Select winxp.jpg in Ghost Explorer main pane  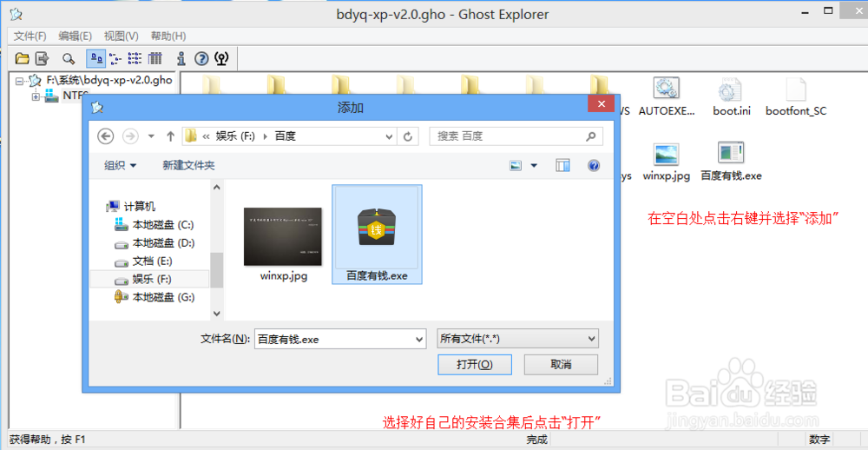pyautogui.click(x=667, y=162)
